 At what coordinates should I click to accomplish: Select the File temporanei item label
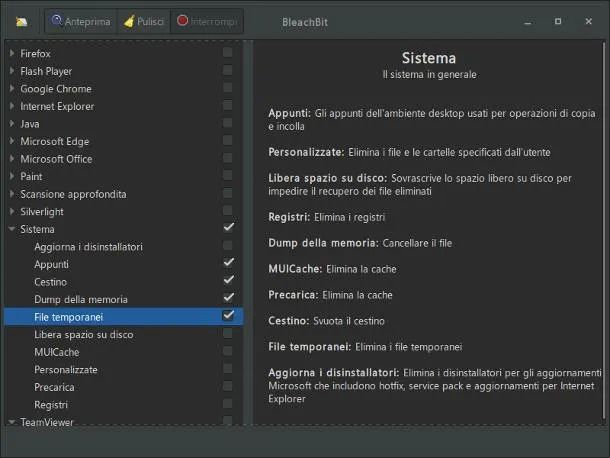click(68, 318)
